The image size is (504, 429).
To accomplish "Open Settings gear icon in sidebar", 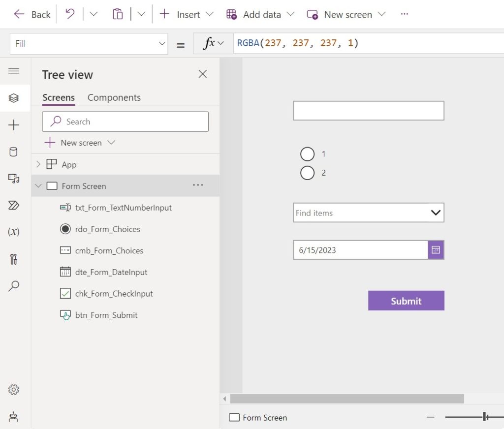I will tap(14, 390).
